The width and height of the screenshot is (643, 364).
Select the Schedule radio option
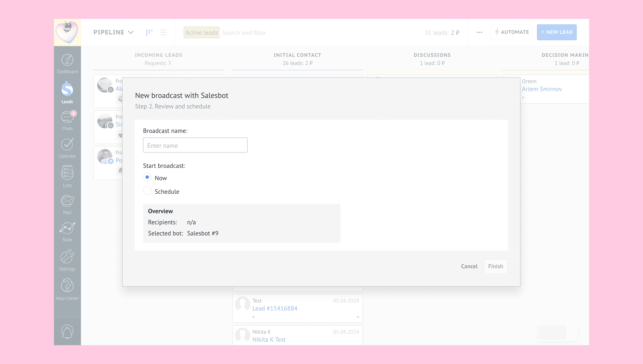click(x=147, y=191)
